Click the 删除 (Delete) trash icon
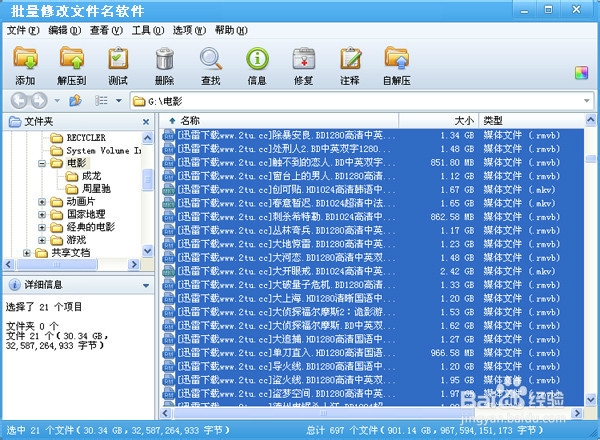The width and height of the screenshot is (600, 440). tap(165, 65)
